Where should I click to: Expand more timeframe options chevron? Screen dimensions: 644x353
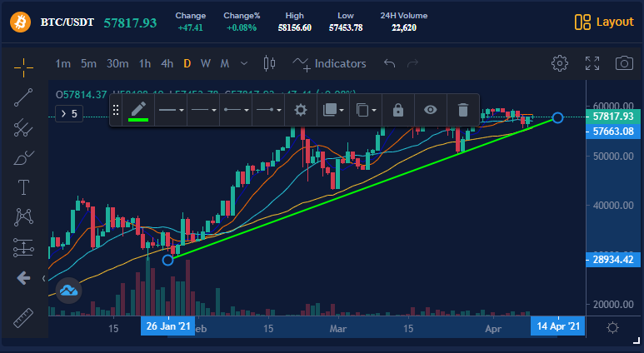click(244, 63)
